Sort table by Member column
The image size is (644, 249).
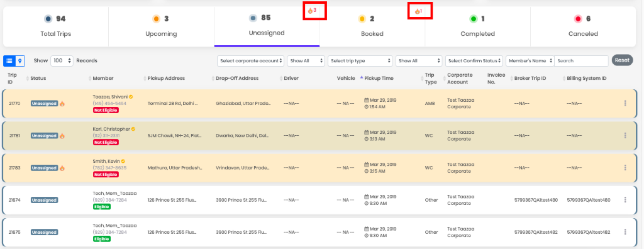[103, 78]
